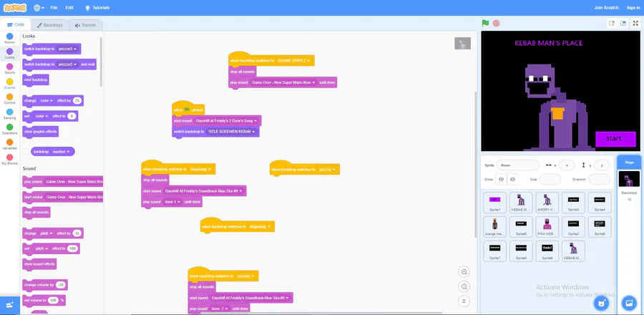644x315 pixels.
Task: Switch to the Backdrops tab
Action: click(x=49, y=25)
